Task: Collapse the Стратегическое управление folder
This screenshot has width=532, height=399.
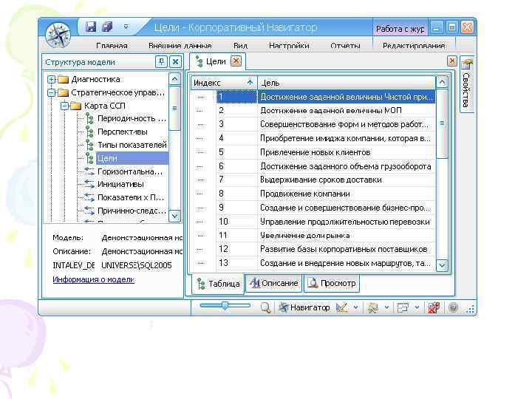Action: [51, 92]
